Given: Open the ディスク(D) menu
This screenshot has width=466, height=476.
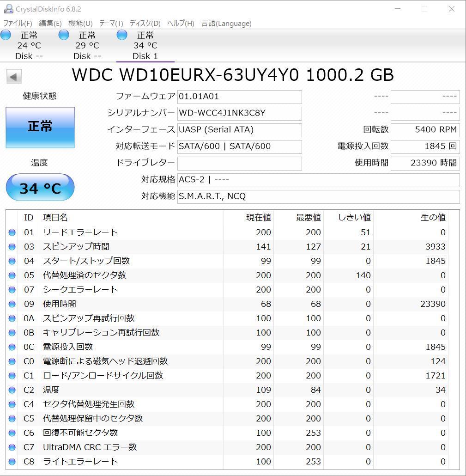Looking at the screenshot, I should 145,24.
